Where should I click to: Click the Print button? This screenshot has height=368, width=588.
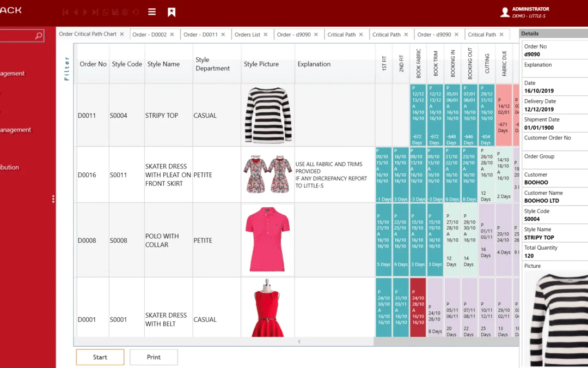[154, 357]
